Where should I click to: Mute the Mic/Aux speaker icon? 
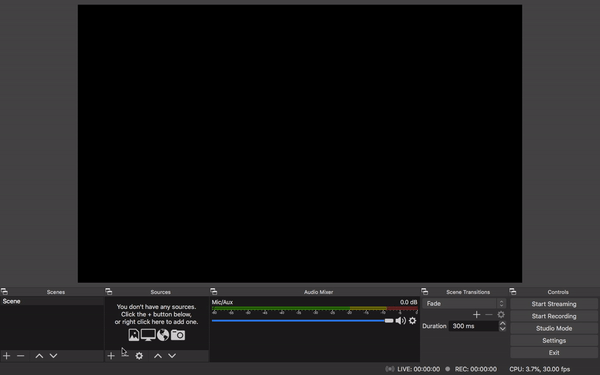click(x=401, y=321)
